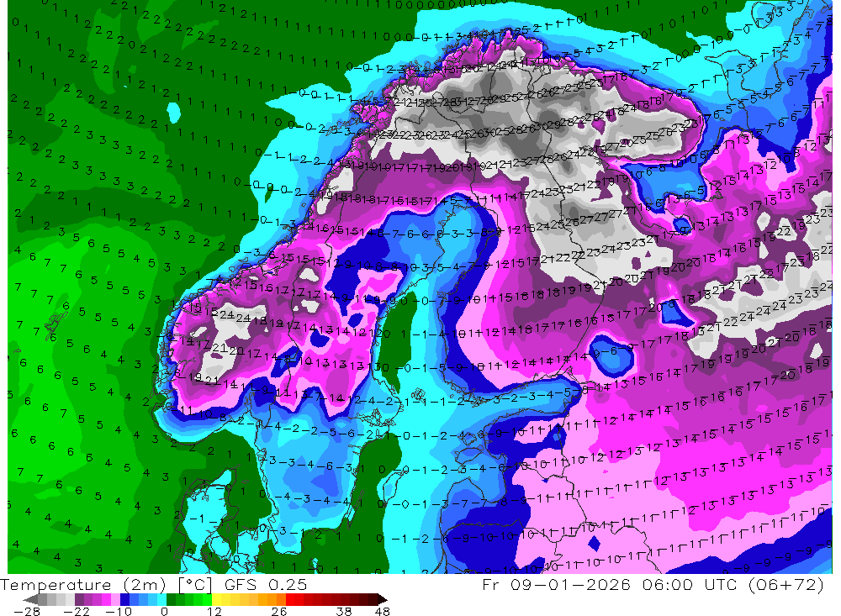Click the '[°C]' unit label
The height and width of the screenshot is (616, 841).
[195, 584]
